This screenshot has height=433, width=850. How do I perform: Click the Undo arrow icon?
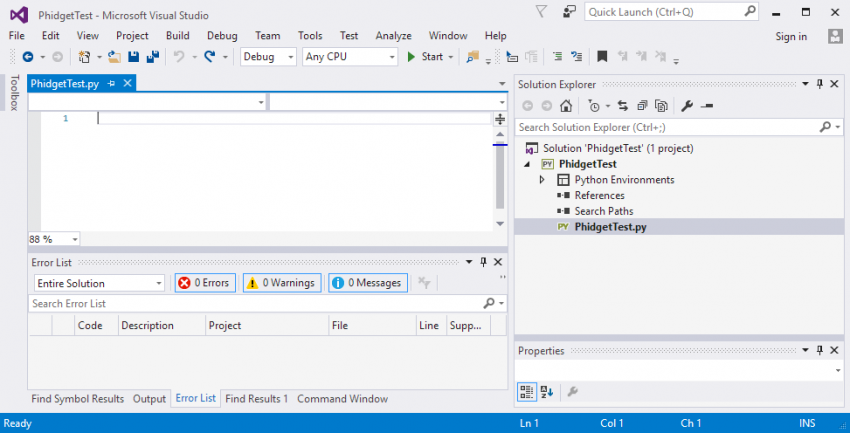pyautogui.click(x=178, y=56)
